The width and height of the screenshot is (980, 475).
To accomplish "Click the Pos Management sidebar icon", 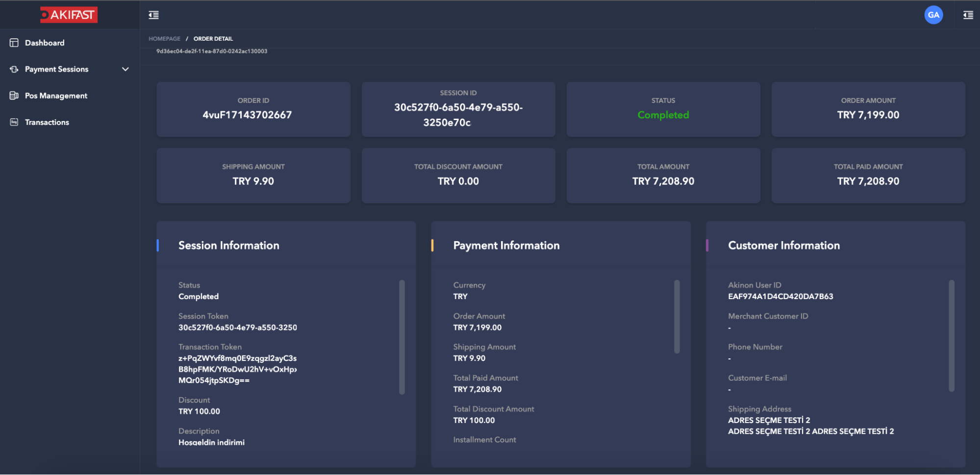I will (14, 96).
